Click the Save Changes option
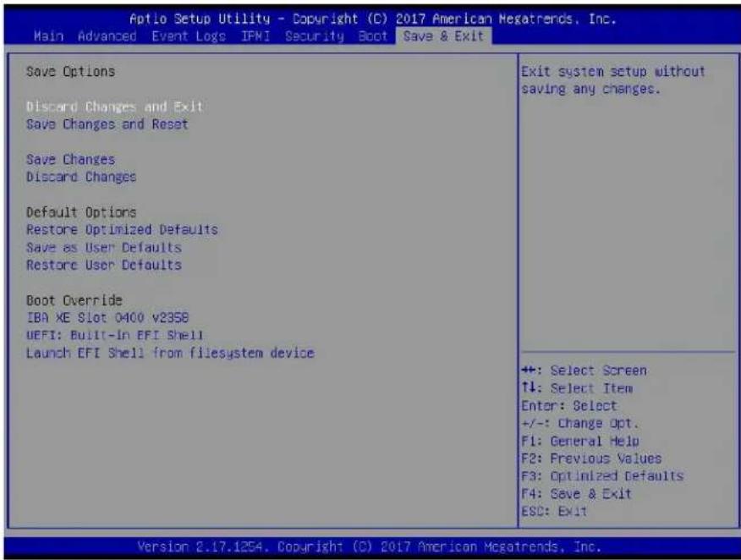 [70, 160]
